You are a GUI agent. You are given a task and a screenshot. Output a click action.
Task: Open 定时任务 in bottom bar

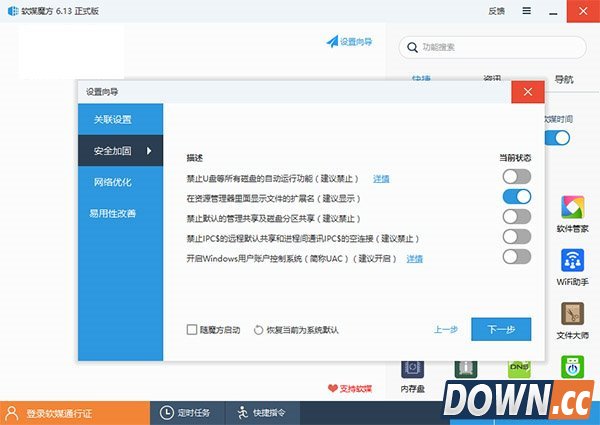pyautogui.click(x=187, y=413)
